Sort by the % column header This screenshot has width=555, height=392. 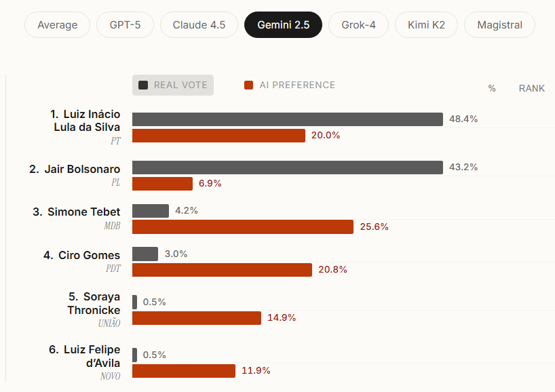point(492,89)
